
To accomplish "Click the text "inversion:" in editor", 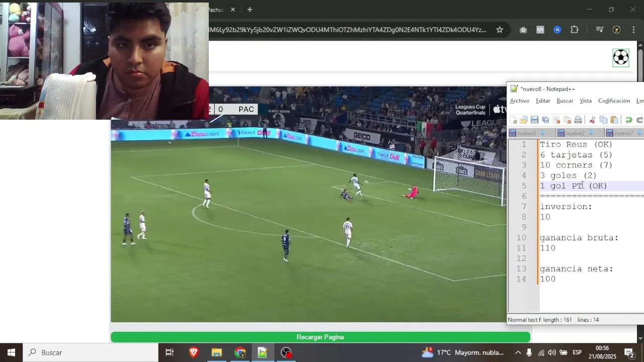I will coord(566,207).
